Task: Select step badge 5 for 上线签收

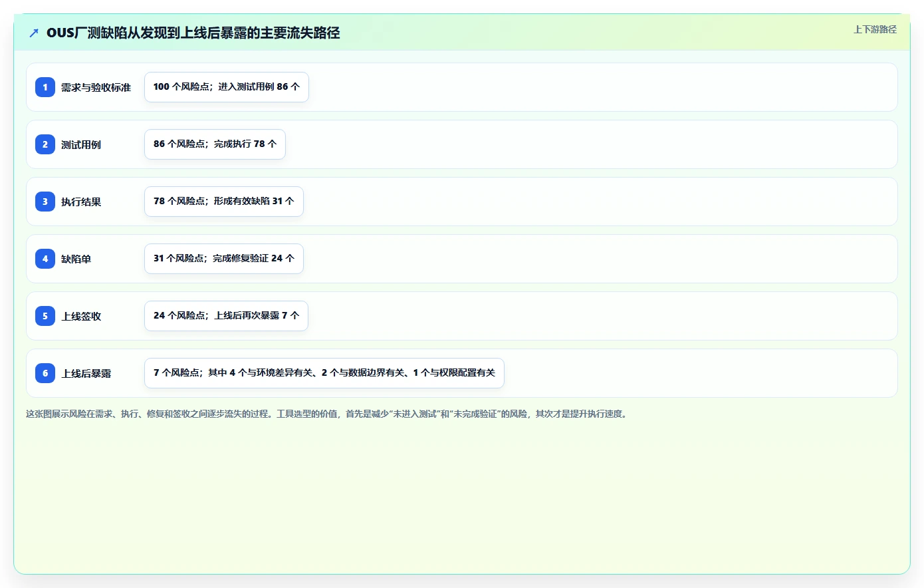Action: 45,316
